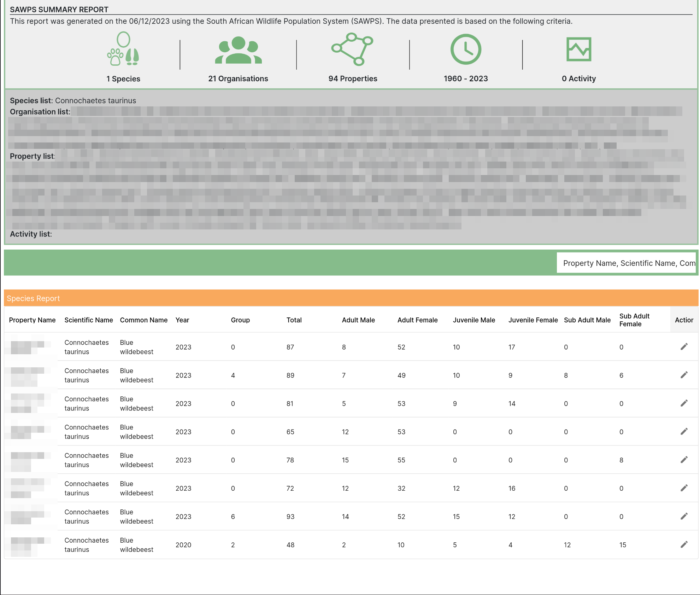Click the '0 Activity' label

tap(579, 78)
